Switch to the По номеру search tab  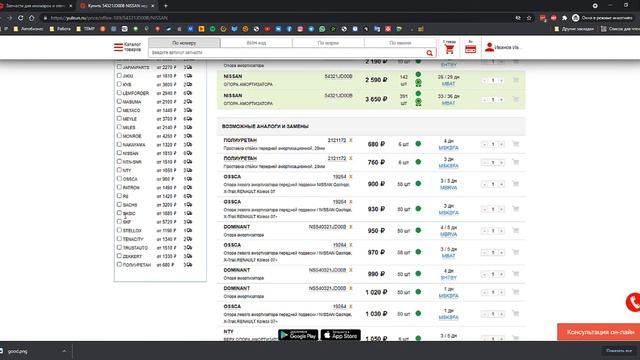click(x=184, y=42)
